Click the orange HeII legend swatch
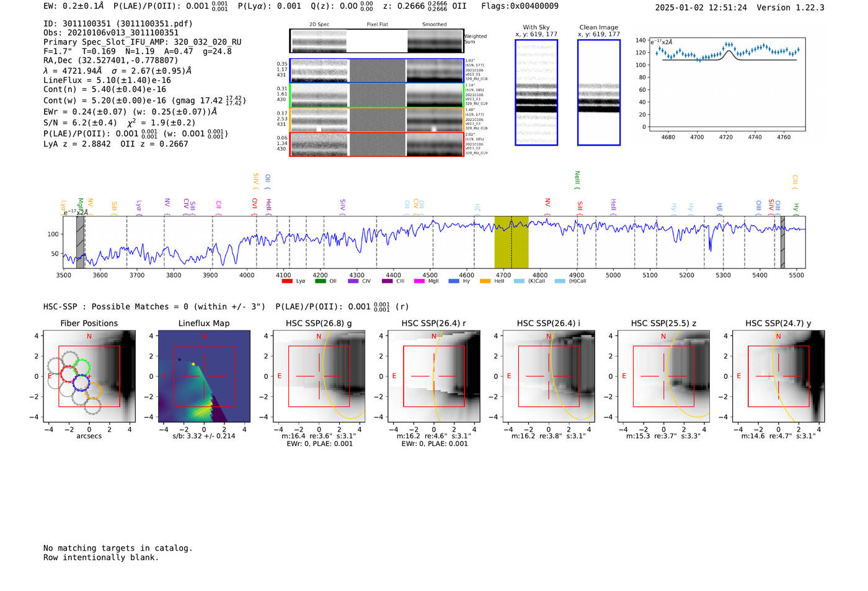868x591 pixels. (485, 281)
